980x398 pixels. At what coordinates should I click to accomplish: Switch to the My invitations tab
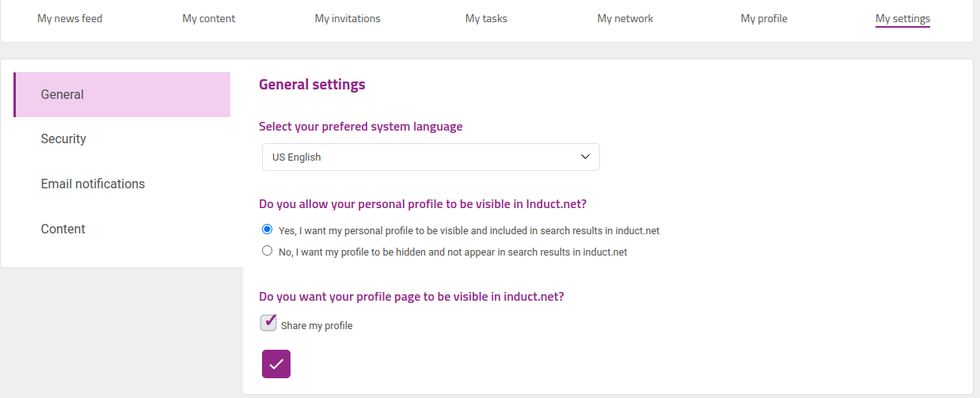pyautogui.click(x=348, y=18)
